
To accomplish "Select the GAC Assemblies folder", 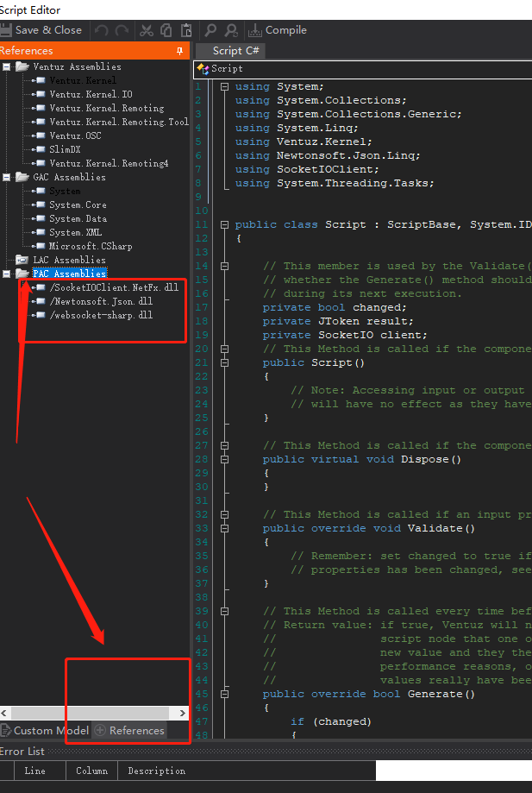I will tap(69, 177).
